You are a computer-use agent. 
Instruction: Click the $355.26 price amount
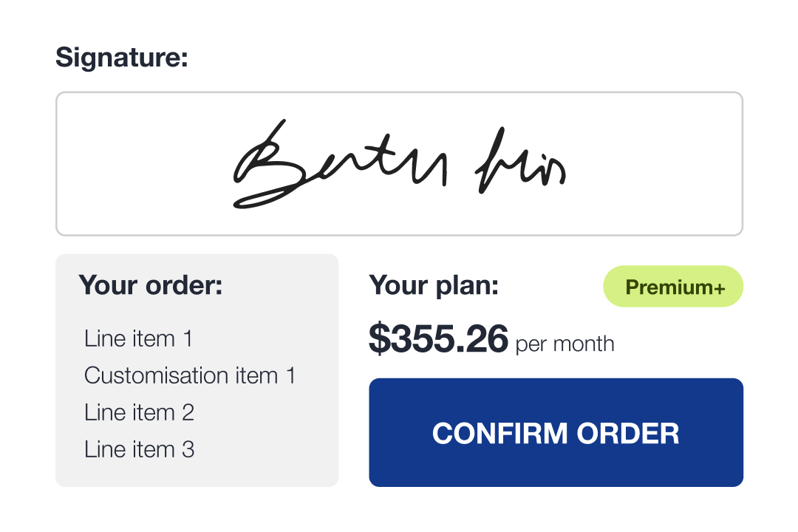pos(438,339)
